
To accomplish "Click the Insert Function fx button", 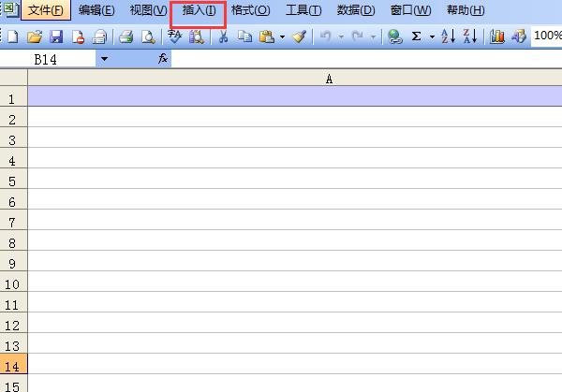I will [163, 58].
